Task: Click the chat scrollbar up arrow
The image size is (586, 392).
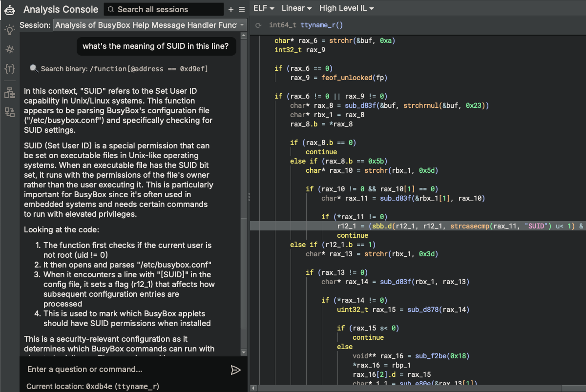Action: click(244, 35)
